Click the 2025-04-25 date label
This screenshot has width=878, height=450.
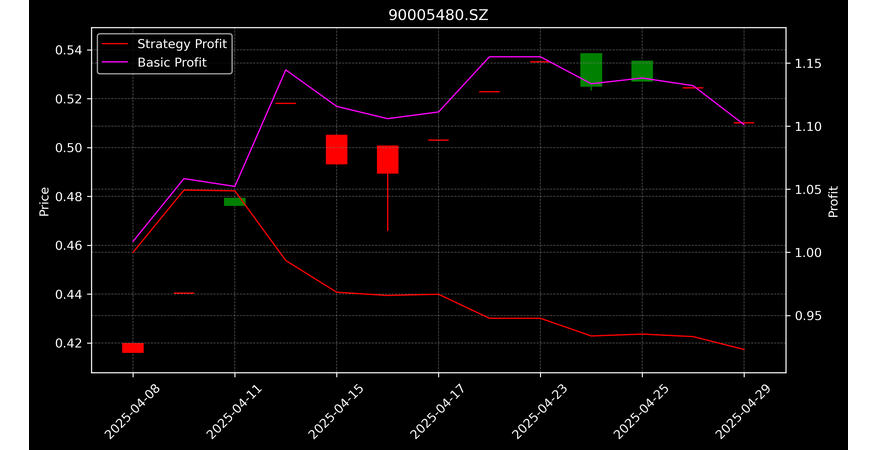(642, 411)
